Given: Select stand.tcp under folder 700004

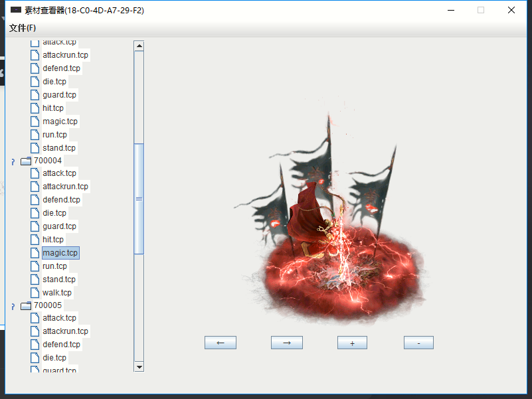Looking at the screenshot, I should coord(58,279).
